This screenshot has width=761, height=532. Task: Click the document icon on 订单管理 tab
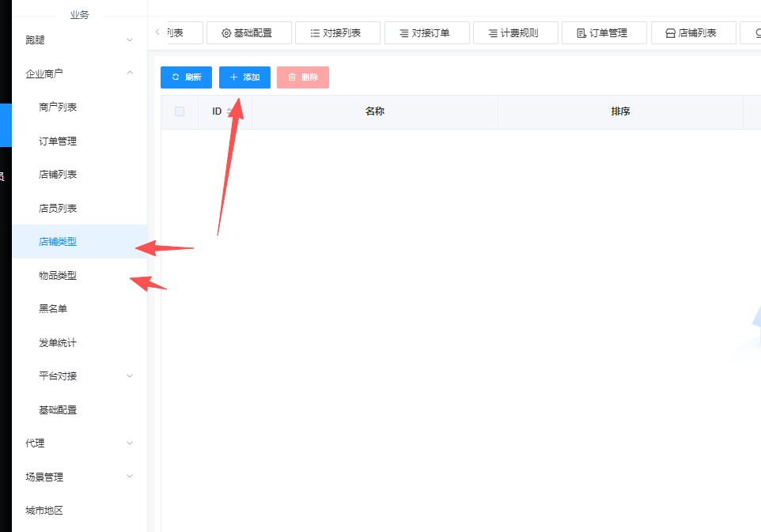581,33
